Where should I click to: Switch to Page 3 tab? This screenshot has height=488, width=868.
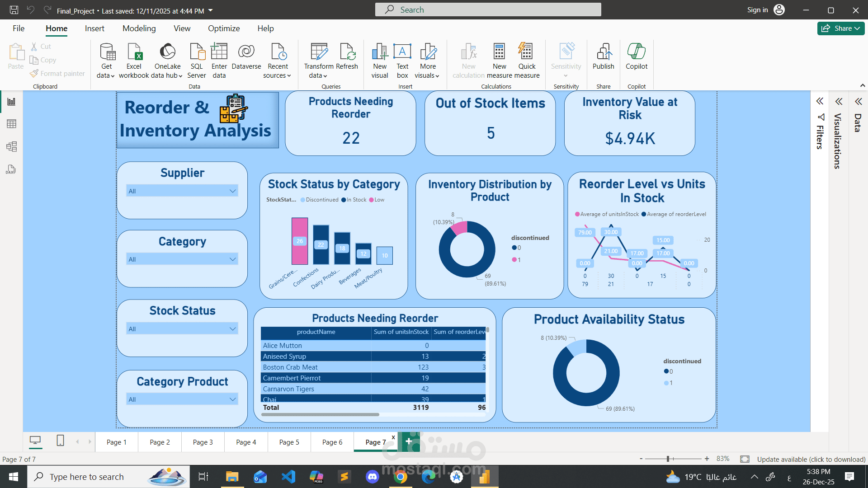(203, 442)
